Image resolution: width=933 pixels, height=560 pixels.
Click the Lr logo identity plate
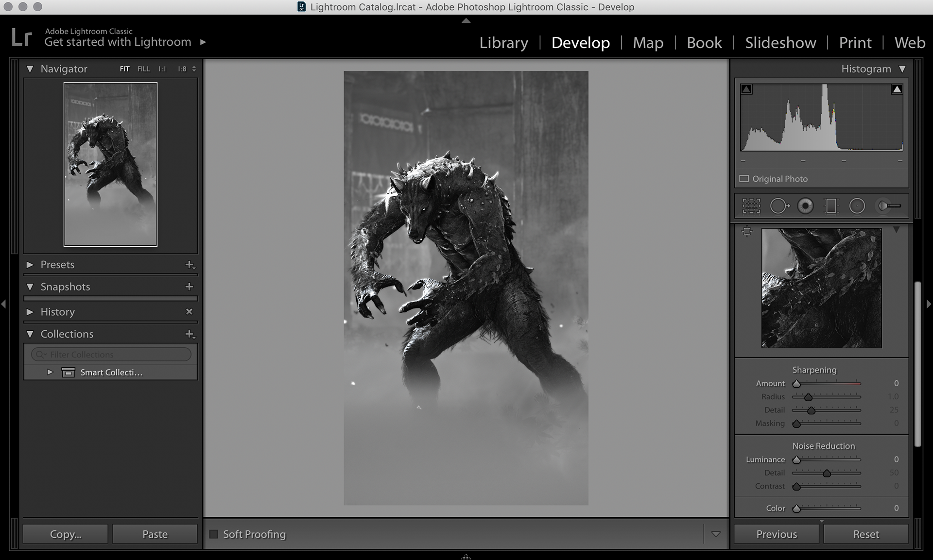(x=21, y=37)
